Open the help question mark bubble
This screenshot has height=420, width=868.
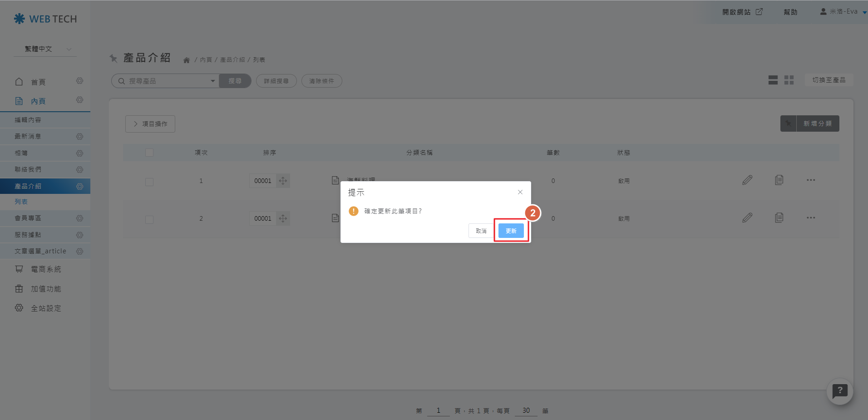[x=840, y=391]
